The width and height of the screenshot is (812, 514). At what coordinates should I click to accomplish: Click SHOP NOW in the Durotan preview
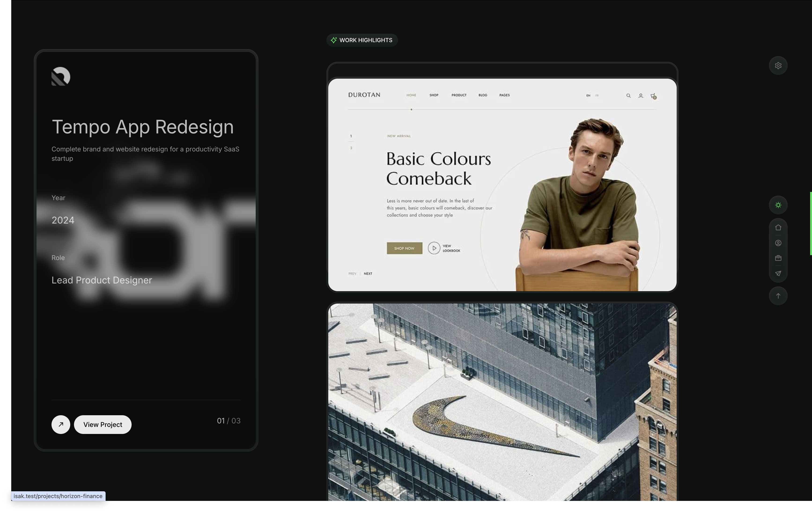click(404, 248)
